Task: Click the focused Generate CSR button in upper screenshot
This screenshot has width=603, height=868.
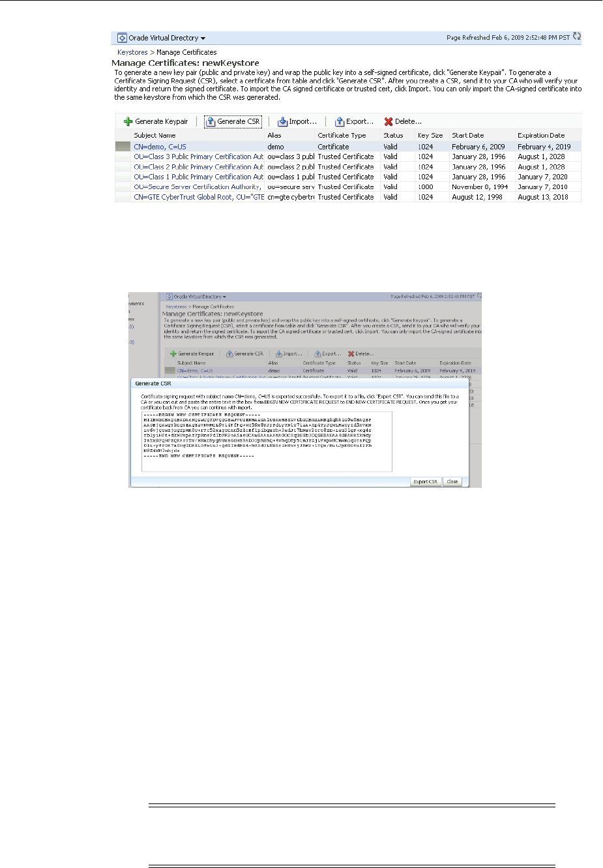Action: (x=233, y=121)
